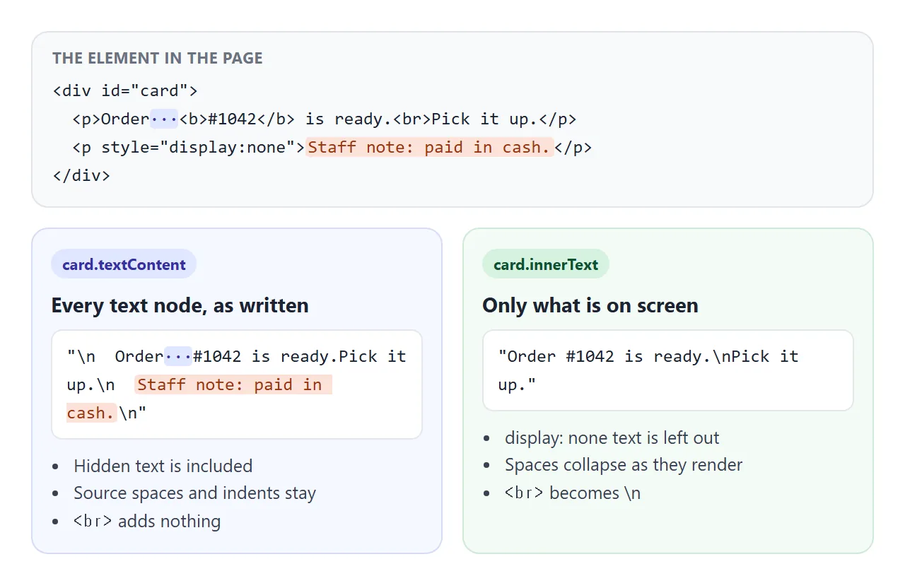Click the card.textContent pill label

(124, 264)
